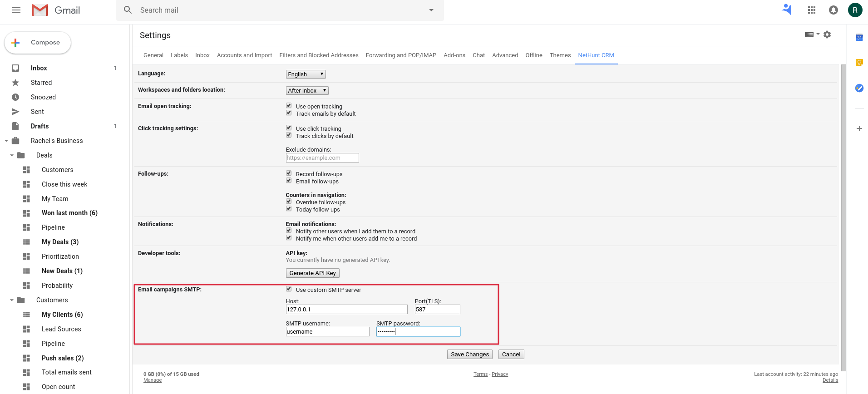Open Google Keep side panel icon
The image size is (868, 394).
click(x=859, y=63)
